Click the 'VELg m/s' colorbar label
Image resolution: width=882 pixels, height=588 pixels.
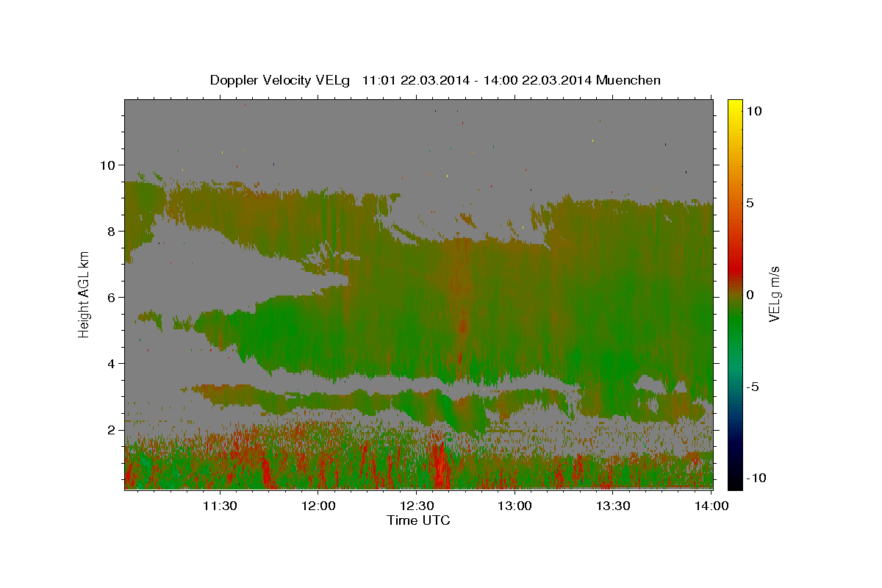[x=774, y=293]
